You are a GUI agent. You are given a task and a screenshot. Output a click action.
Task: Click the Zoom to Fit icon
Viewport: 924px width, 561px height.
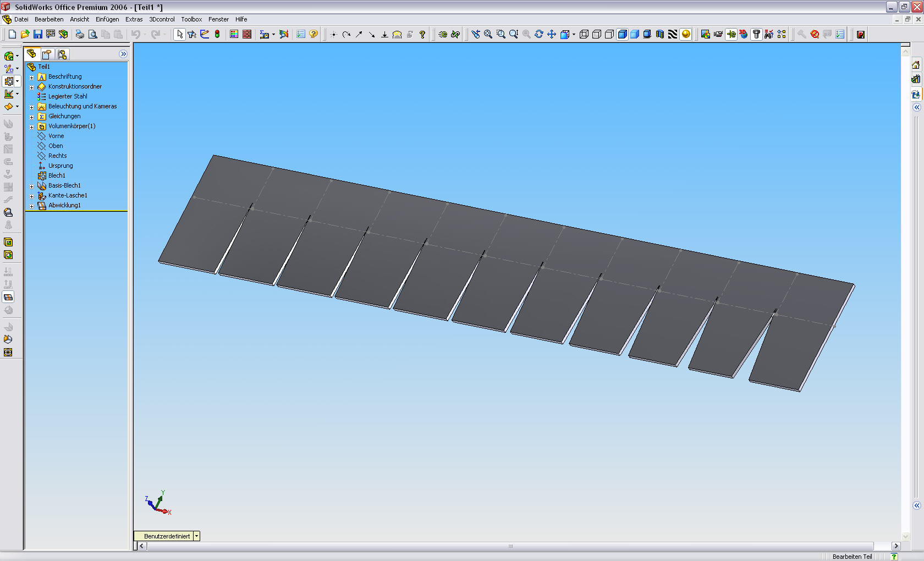pyautogui.click(x=488, y=34)
